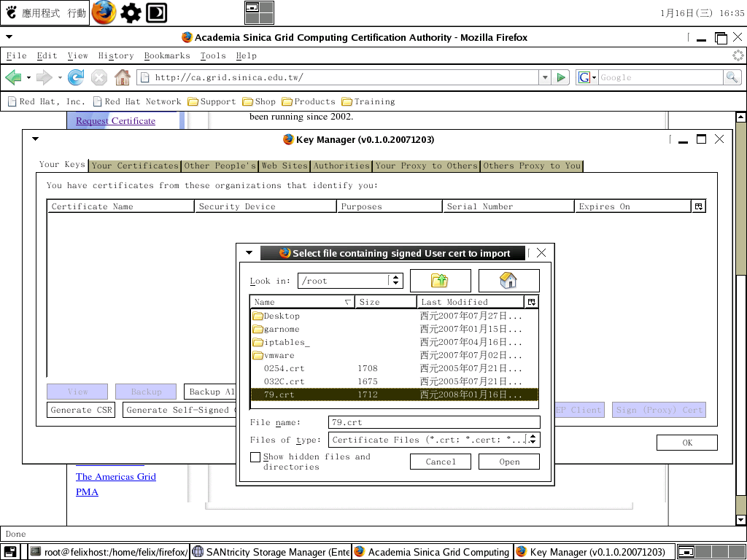Open the Red Hat, Inc. bookmark
The image size is (747, 560).
[x=47, y=101]
